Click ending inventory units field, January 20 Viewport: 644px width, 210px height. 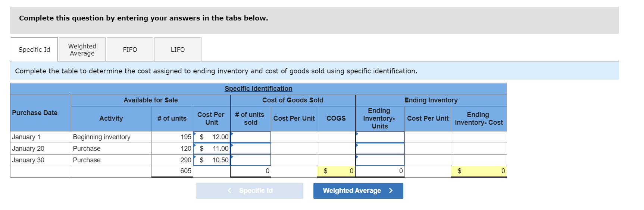click(x=380, y=149)
